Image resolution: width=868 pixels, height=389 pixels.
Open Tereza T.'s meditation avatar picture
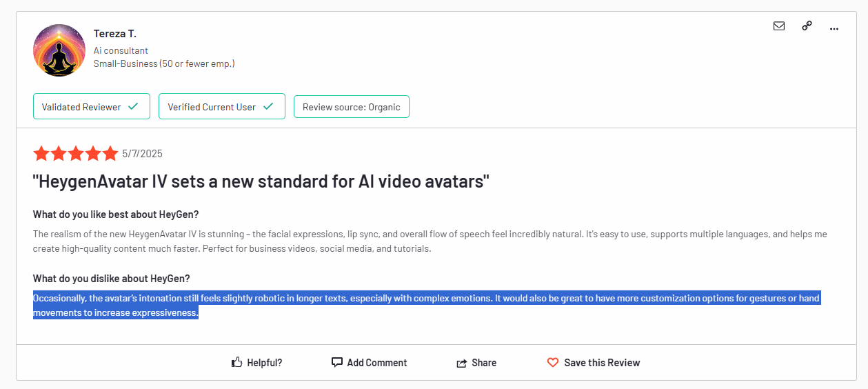tap(59, 50)
